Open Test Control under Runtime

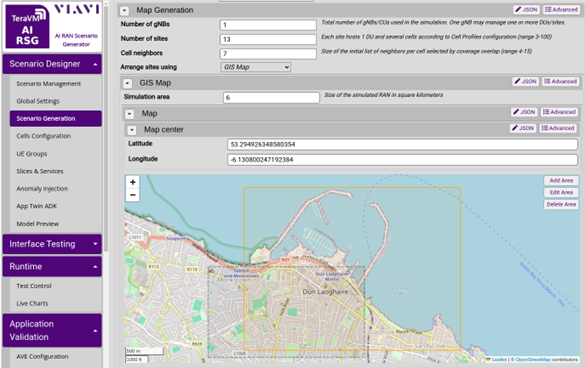[x=34, y=286]
